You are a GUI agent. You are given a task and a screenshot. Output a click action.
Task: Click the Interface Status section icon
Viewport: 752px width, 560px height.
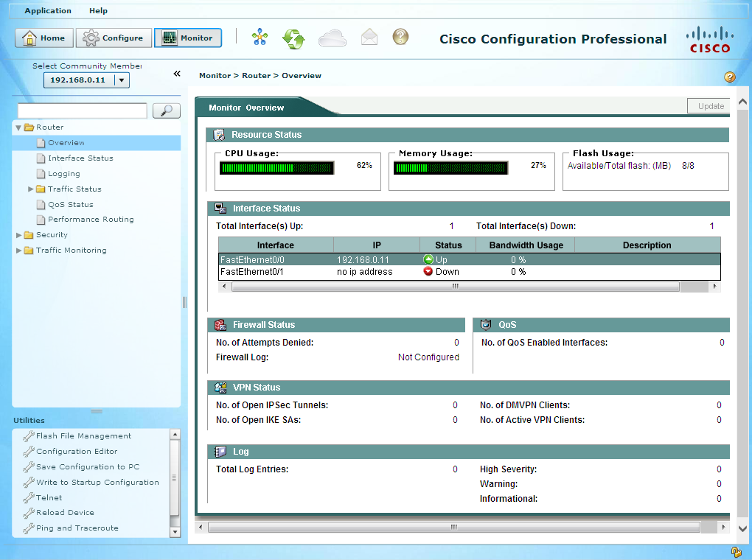(220, 208)
